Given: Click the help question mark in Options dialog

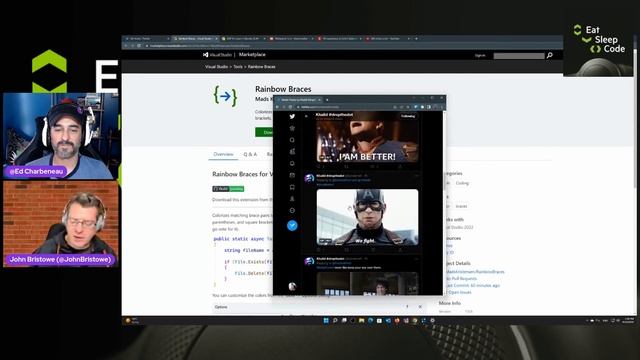Looking at the screenshot, I should (407, 307).
